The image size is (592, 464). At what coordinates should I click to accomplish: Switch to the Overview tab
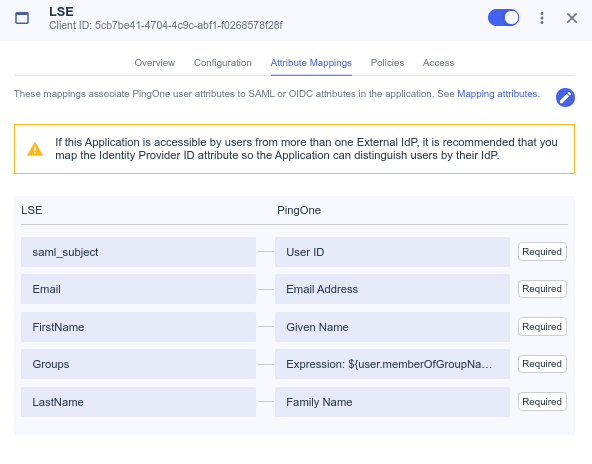tap(155, 63)
